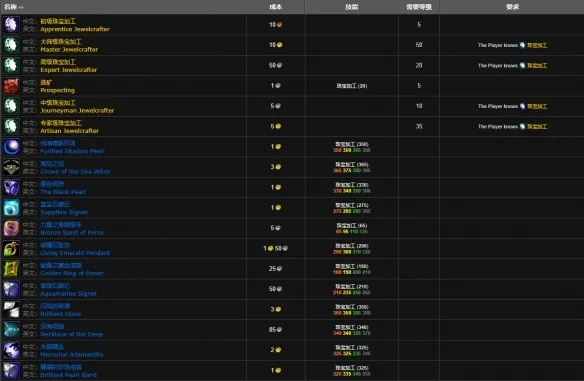Open the Purified Shadow Pearl icon
This screenshot has width=584, height=381.
[11, 147]
